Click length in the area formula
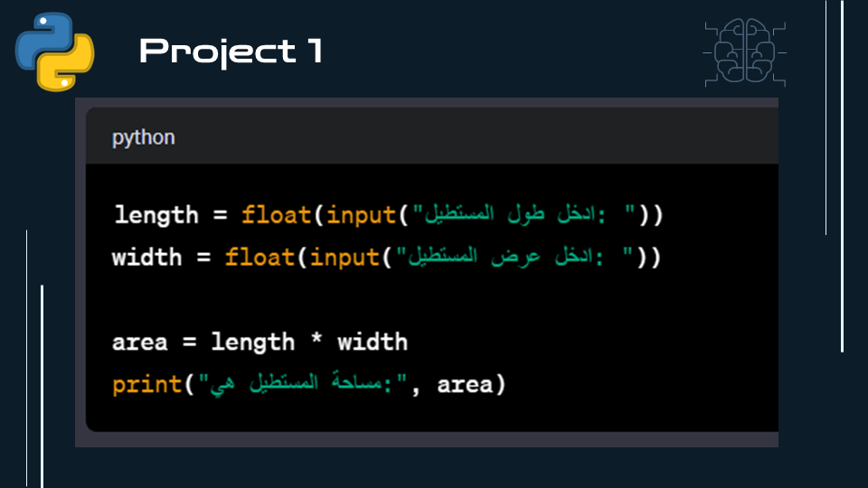This screenshot has height=488, width=868. point(253,343)
